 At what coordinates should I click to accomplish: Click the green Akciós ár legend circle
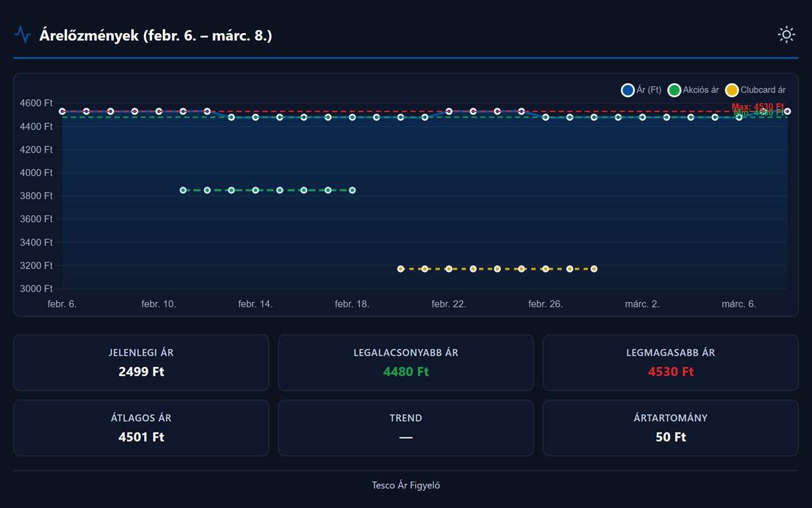674,90
